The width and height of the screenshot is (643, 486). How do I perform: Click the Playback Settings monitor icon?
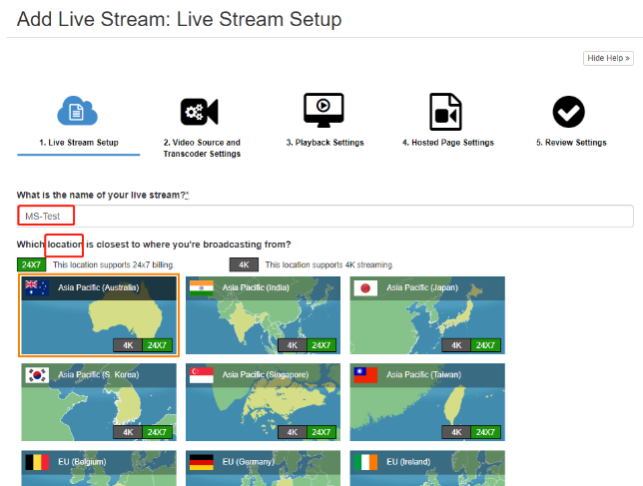coord(324,110)
